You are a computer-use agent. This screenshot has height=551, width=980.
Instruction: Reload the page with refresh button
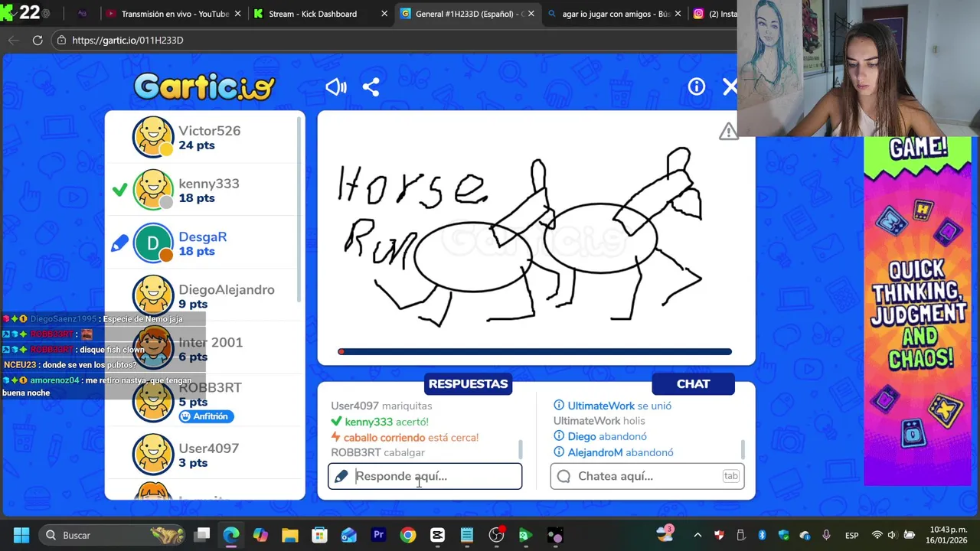click(38, 40)
